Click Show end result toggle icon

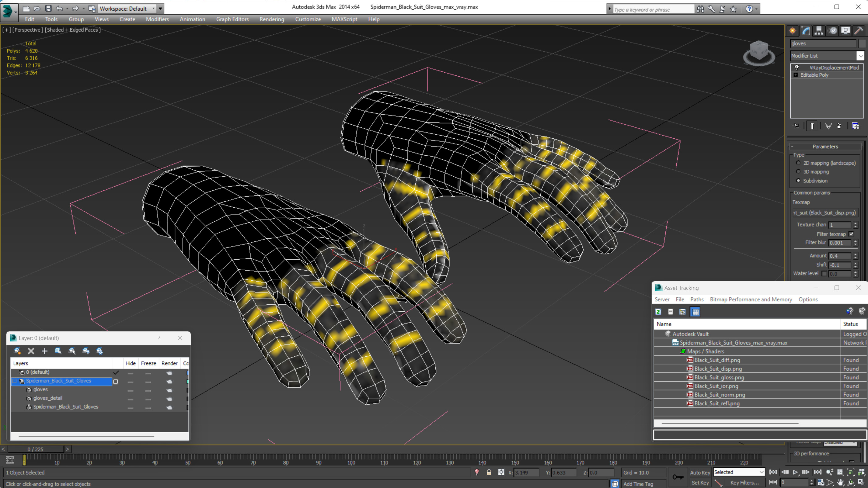(x=812, y=126)
